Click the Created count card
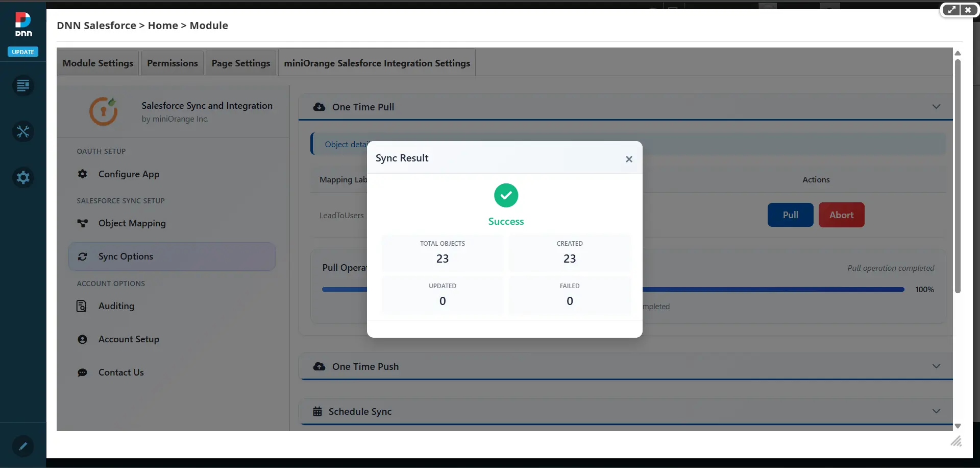 570,252
